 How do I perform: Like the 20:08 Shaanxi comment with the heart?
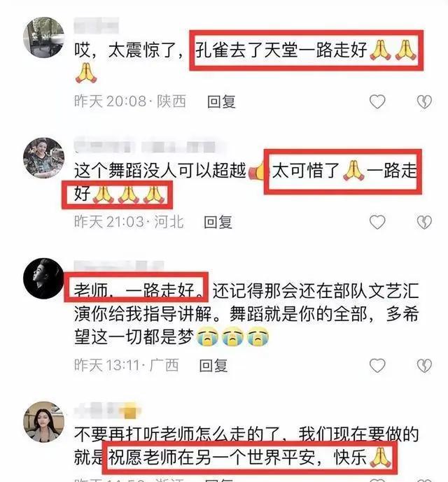click(377, 101)
